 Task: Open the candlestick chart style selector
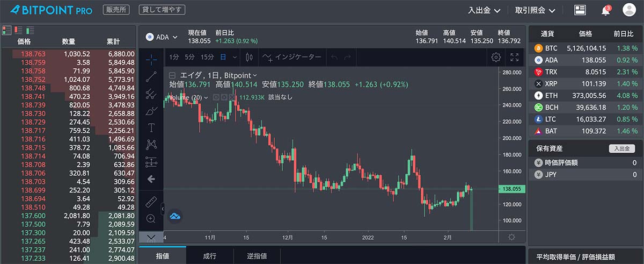pyautogui.click(x=249, y=57)
